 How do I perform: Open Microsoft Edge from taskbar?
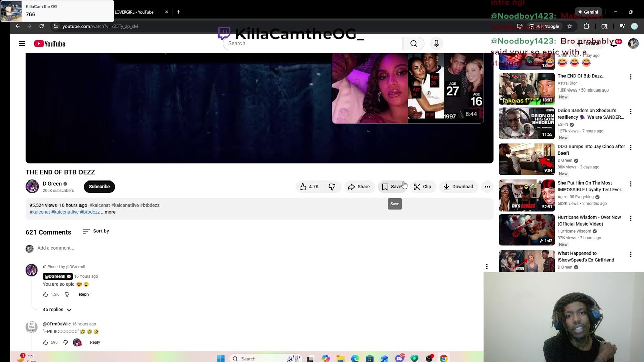click(355, 358)
